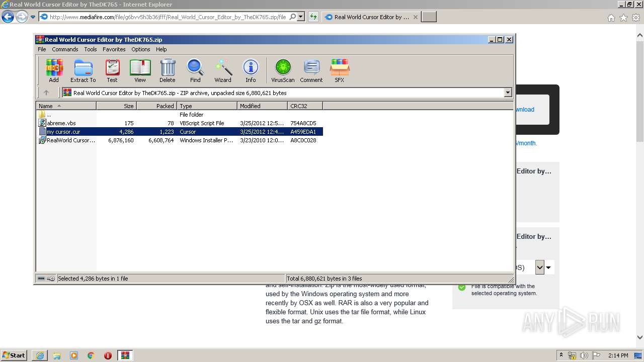Sort by Packed column header
Screen dimensions: 644x362
click(x=156, y=106)
